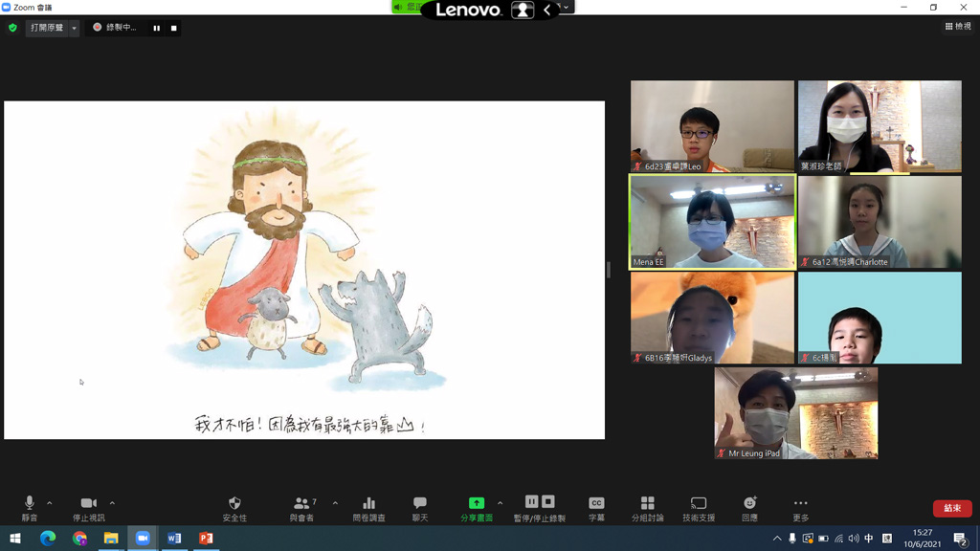
Task: Select the Mena EE video tile
Action: tap(712, 222)
